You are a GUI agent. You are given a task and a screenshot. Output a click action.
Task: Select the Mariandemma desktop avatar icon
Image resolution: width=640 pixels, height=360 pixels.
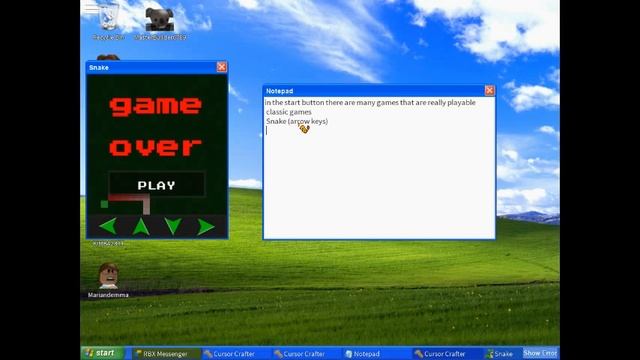click(108, 280)
